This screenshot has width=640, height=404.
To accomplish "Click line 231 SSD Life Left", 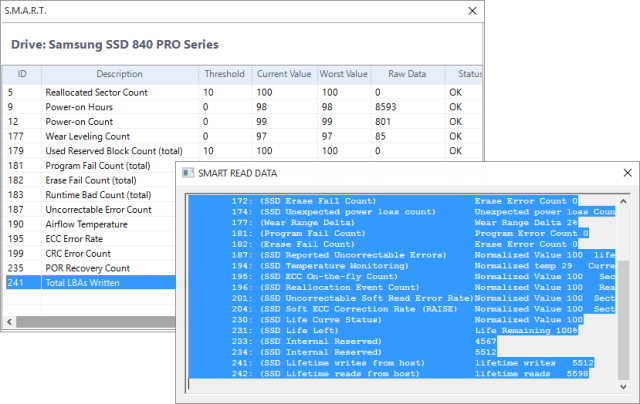I will 404,331.
